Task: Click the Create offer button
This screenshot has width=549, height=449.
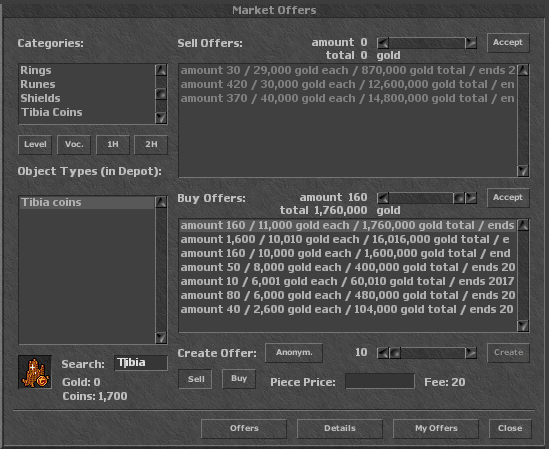Action: coord(508,353)
